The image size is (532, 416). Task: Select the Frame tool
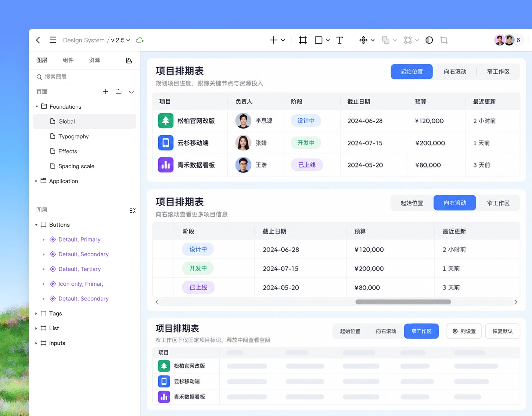[303, 40]
